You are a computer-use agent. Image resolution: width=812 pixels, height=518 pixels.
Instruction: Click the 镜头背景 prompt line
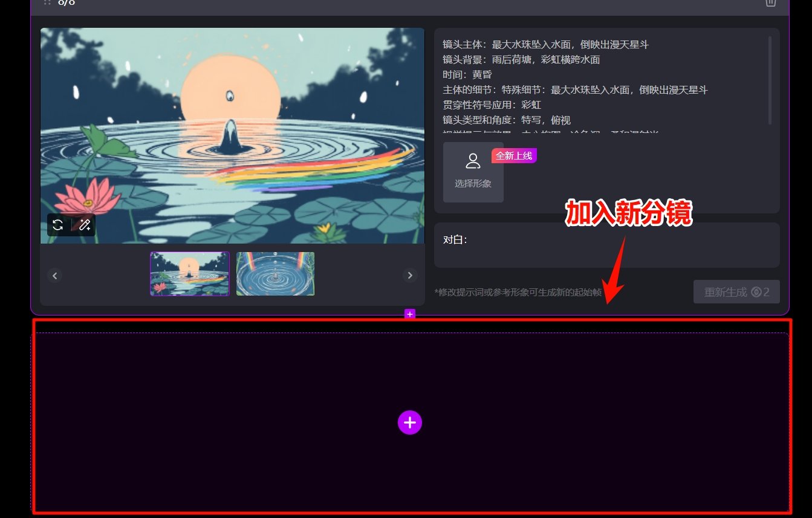(x=521, y=60)
